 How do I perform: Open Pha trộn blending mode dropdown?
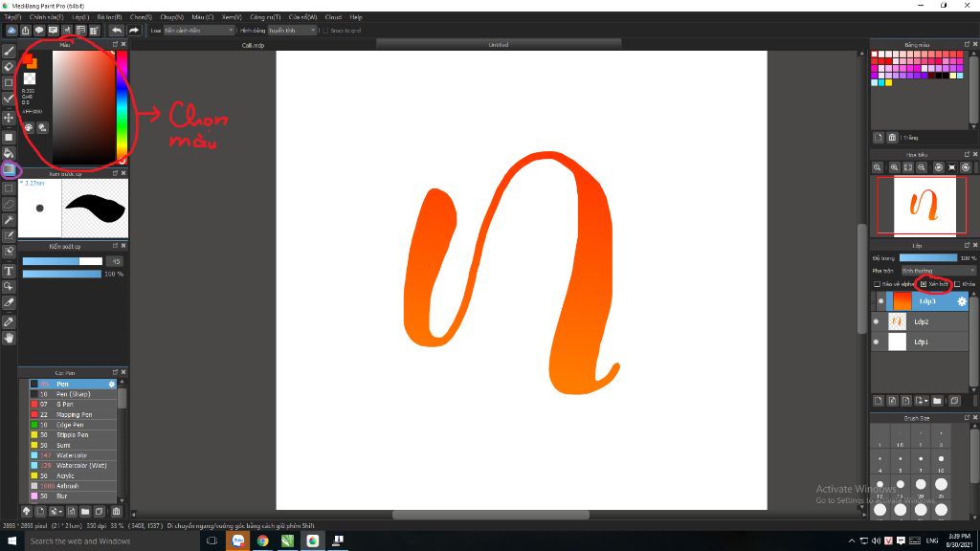[x=938, y=271]
